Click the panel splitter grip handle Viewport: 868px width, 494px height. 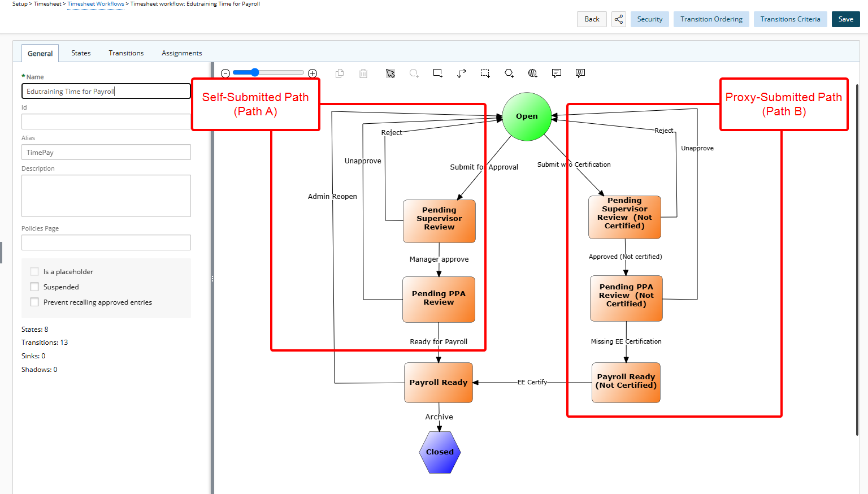click(x=212, y=279)
